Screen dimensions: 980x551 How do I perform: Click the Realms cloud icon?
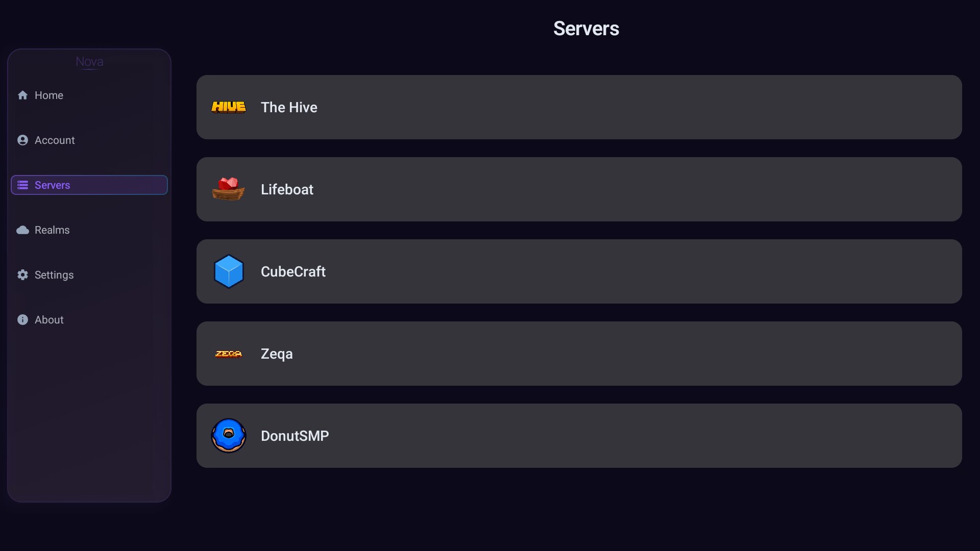[22, 230]
